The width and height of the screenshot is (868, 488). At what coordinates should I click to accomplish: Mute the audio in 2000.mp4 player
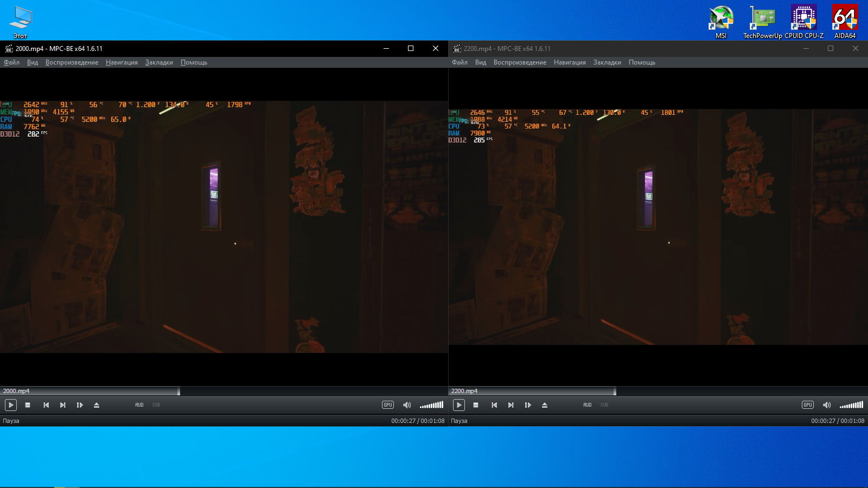click(x=407, y=405)
